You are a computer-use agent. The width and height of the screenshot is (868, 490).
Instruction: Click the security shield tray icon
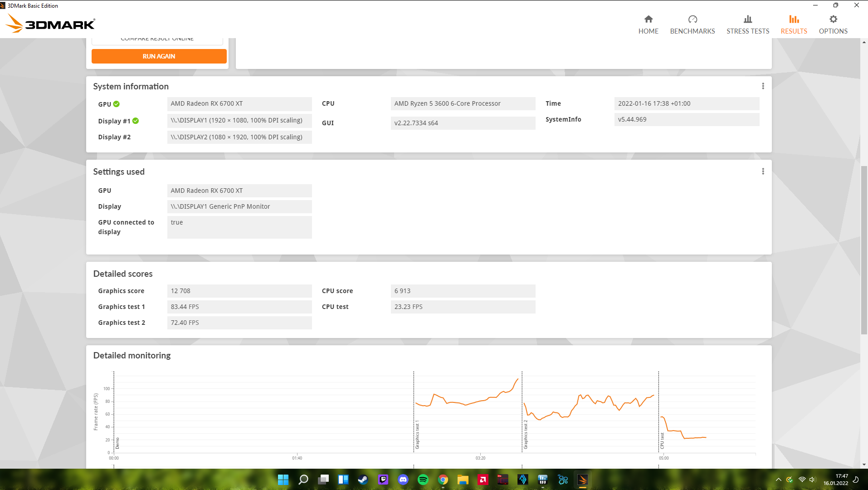click(x=790, y=480)
